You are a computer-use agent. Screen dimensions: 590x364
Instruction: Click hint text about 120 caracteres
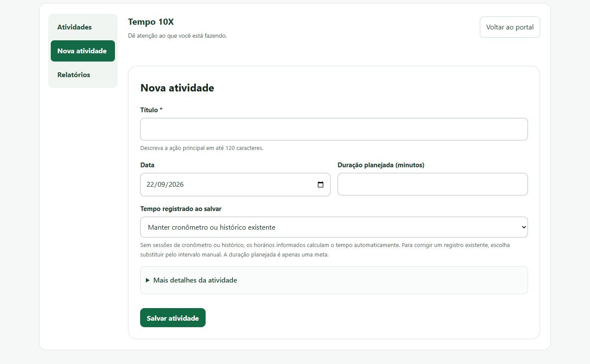[x=202, y=148]
